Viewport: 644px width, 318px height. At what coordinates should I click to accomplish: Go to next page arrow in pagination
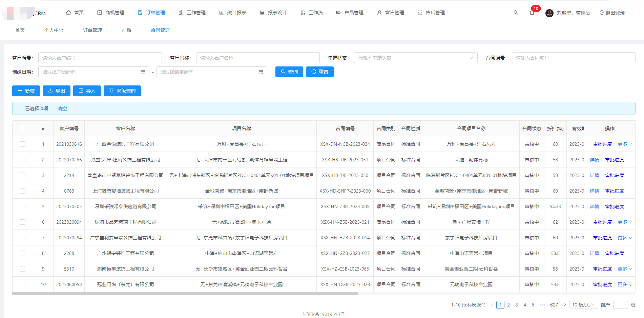pos(565,305)
